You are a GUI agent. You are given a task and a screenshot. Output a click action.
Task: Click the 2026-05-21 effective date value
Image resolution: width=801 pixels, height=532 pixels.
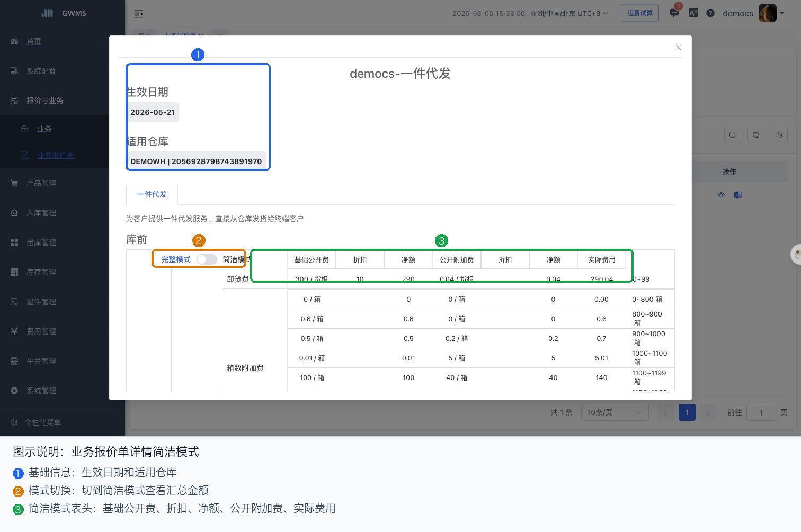point(153,112)
